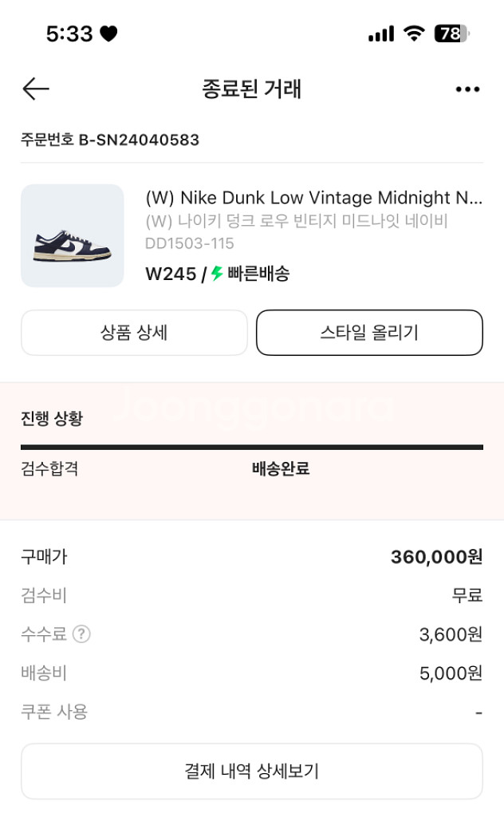Tap the model code DD1503-115

tap(190, 243)
